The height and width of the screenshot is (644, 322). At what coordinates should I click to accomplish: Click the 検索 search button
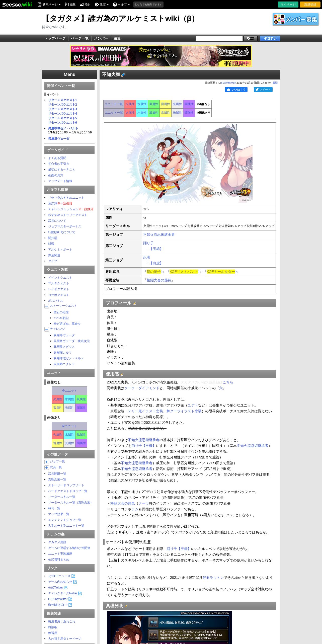click(251, 38)
